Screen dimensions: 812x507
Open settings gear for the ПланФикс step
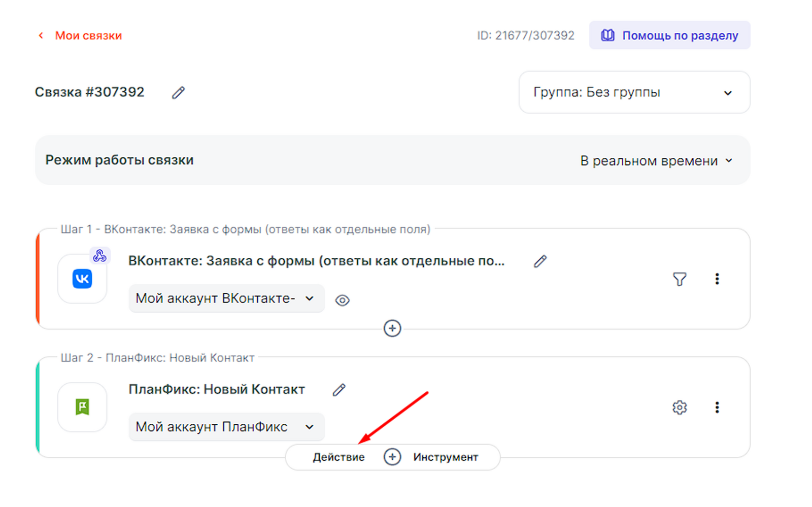[x=680, y=408]
